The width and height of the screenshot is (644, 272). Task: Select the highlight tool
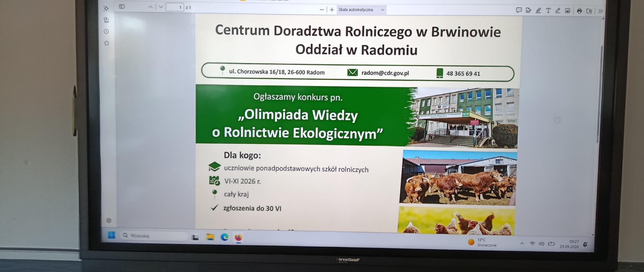click(538, 10)
